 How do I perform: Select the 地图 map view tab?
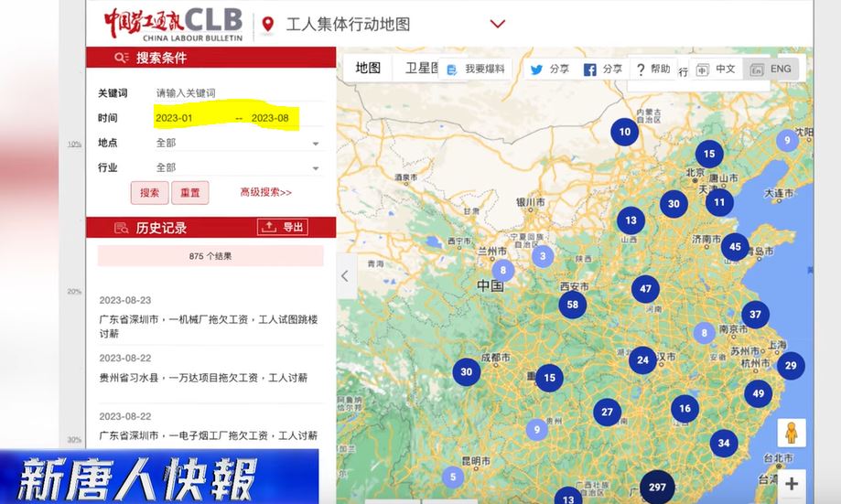click(368, 68)
